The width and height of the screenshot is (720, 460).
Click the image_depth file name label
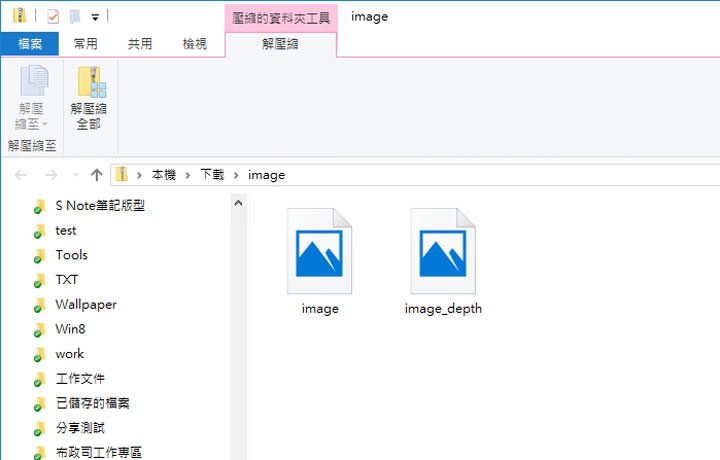point(443,309)
